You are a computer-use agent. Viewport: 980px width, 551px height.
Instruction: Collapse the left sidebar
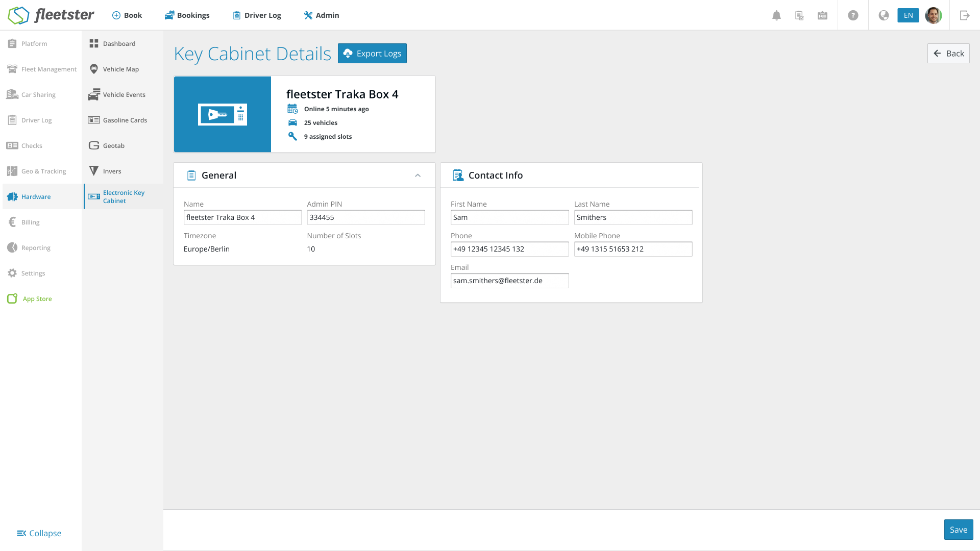pos(39,533)
